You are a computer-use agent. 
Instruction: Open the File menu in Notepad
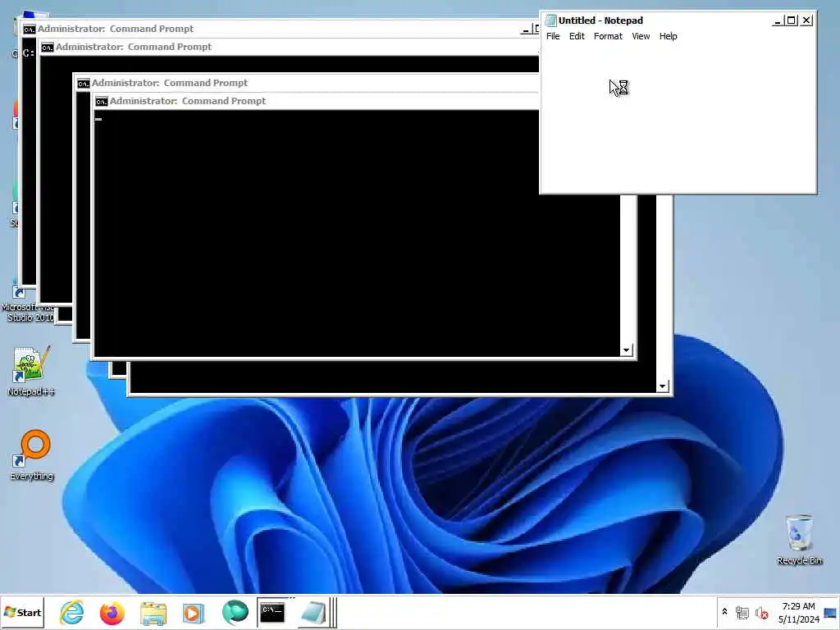tap(553, 36)
